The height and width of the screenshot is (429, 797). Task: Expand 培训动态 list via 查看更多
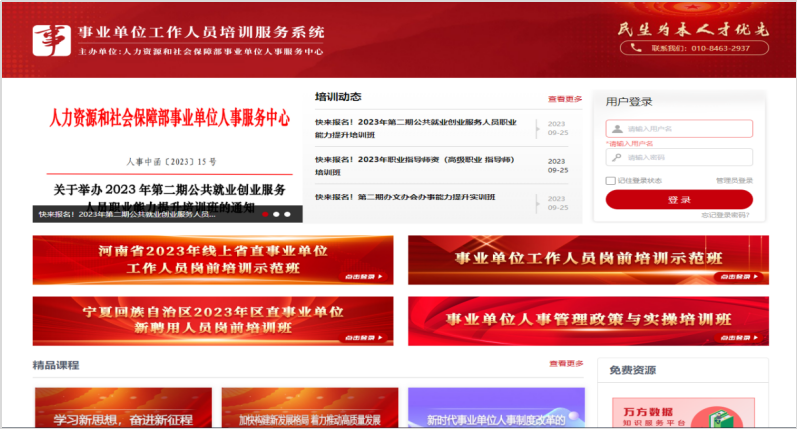[x=565, y=99]
